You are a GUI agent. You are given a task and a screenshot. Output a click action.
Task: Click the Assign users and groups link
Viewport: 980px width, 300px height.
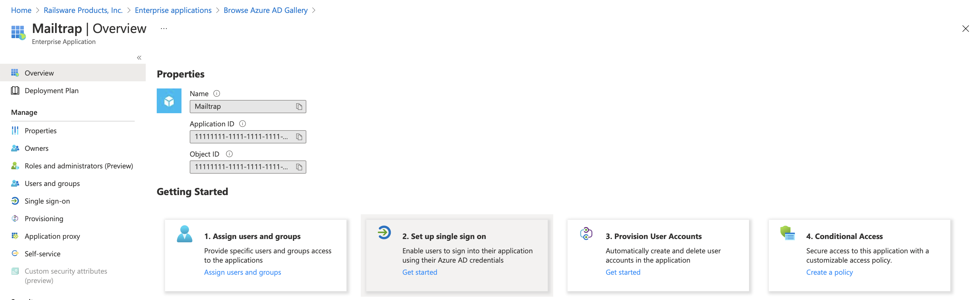[x=242, y=272]
